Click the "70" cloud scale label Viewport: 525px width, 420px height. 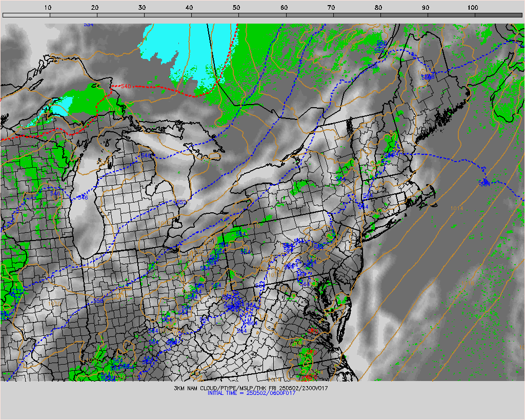[x=331, y=7]
